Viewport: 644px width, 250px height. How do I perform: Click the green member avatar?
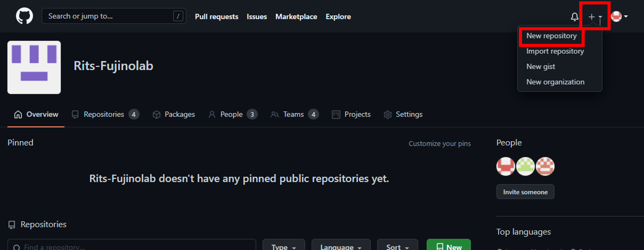[x=525, y=166]
